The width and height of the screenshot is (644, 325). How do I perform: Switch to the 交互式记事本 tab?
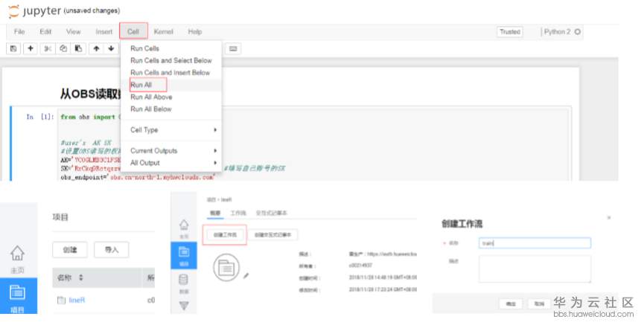[x=271, y=213]
